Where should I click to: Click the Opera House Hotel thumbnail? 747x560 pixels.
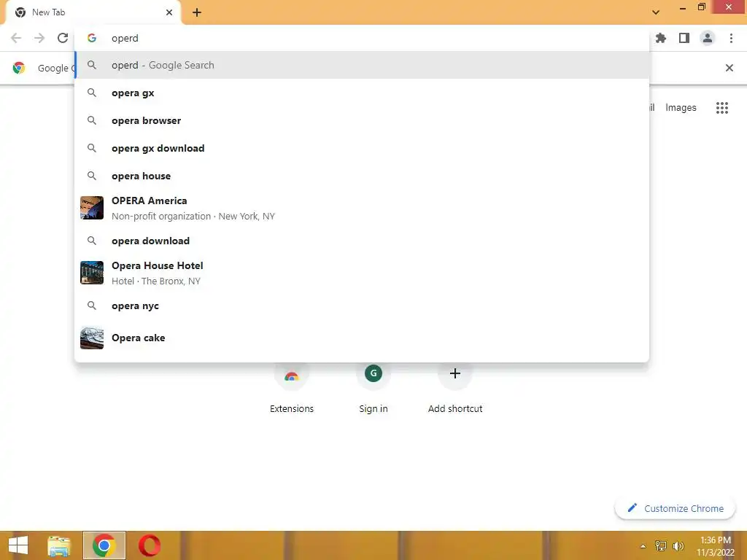point(92,273)
